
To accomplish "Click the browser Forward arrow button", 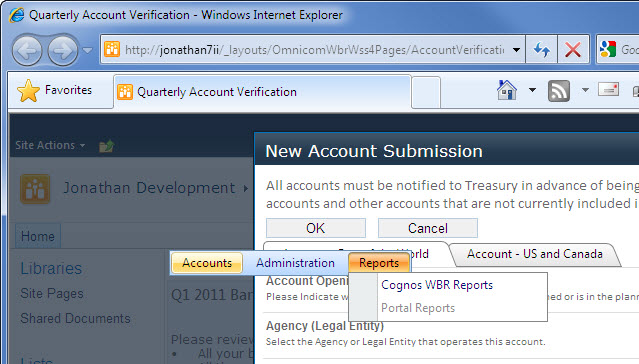I will coord(62,51).
